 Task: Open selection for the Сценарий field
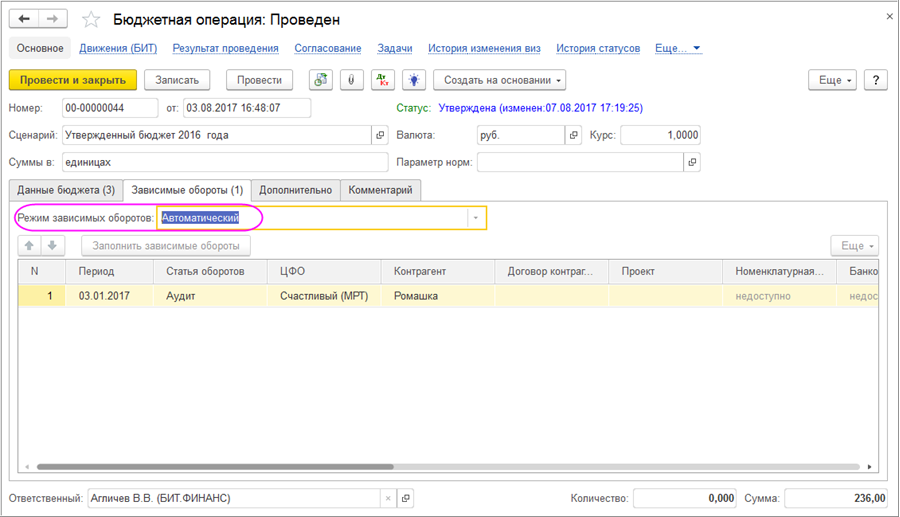pos(380,135)
